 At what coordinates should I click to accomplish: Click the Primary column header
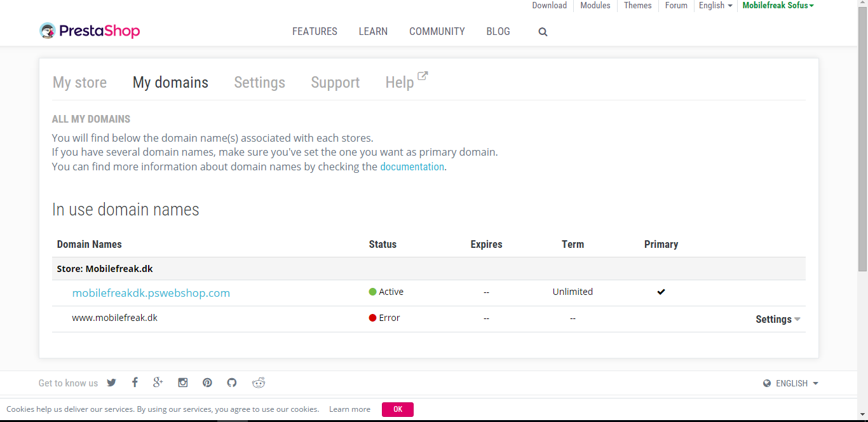[661, 244]
